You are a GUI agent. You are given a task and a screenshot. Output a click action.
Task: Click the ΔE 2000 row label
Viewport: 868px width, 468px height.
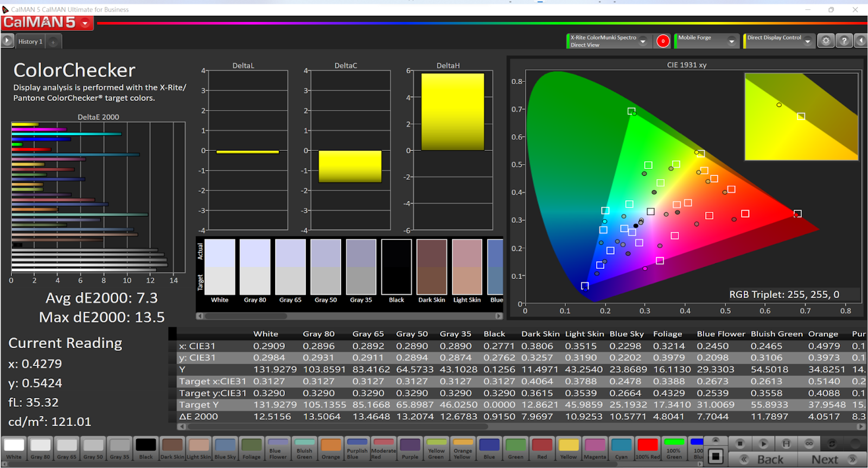click(x=199, y=416)
